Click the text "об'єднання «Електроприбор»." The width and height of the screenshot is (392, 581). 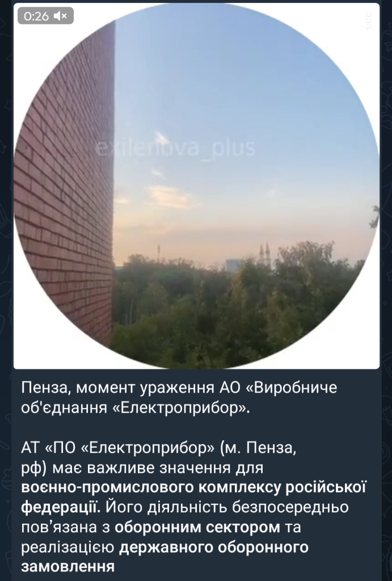click(x=136, y=408)
